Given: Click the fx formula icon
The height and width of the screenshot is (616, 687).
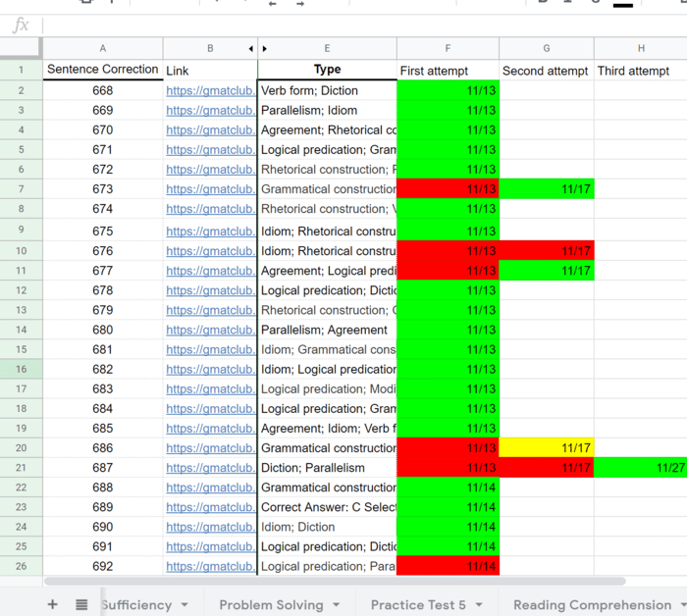Looking at the screenshot, I should [x=21, y=26].
